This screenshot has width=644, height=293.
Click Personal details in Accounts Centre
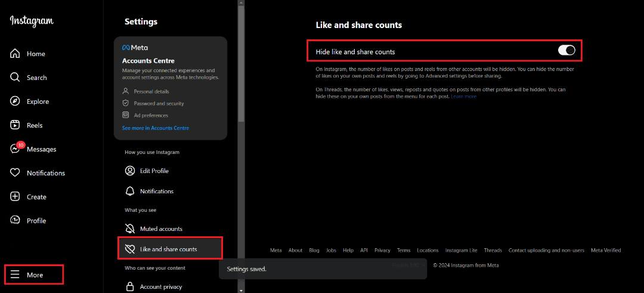[151, 91]
